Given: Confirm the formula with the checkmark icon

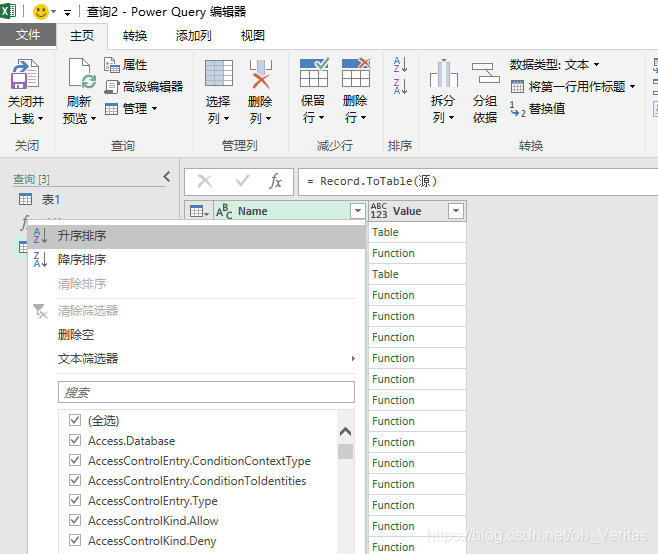Looking at the screenshot, I should (242, 181).
